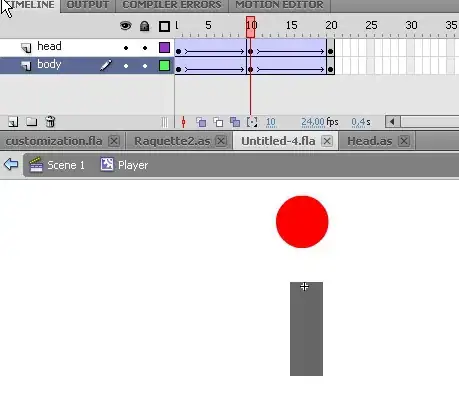The image size is (459, 415).
Task: Toggle visibility dot of head layer
Action: 126,48
